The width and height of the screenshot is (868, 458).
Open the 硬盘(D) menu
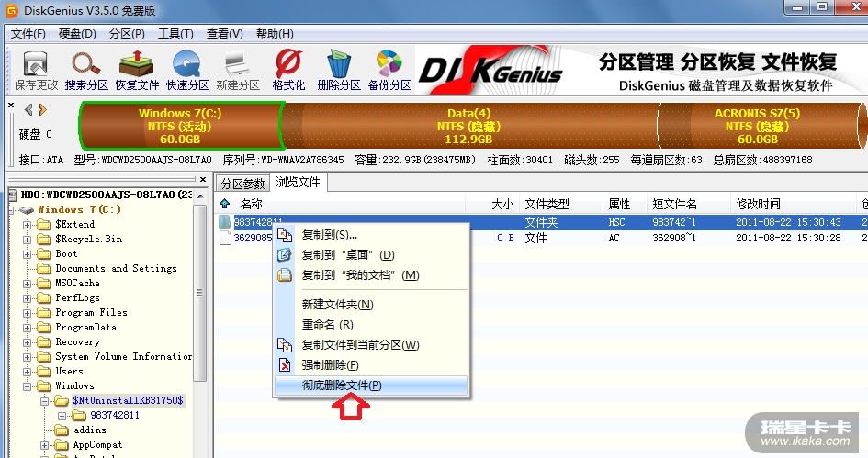(77, 34)
